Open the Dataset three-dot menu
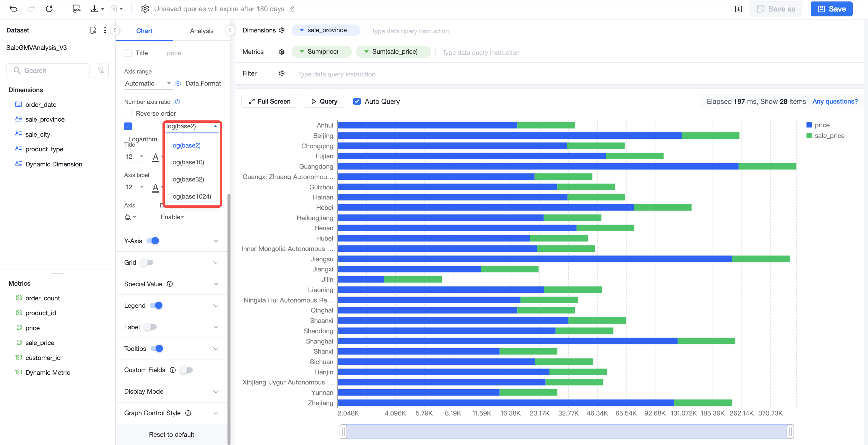This screenshot has width=868, height=445. [x=105, y=30]
